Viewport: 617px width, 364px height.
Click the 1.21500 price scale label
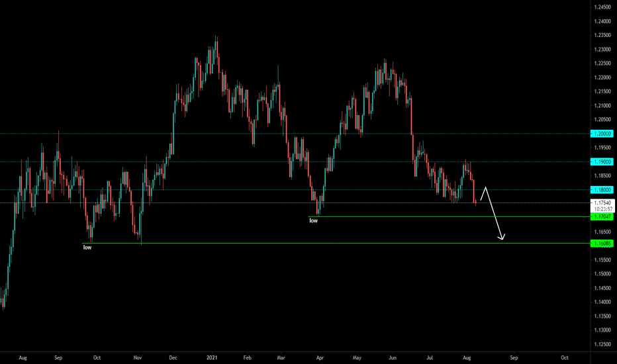602,92
